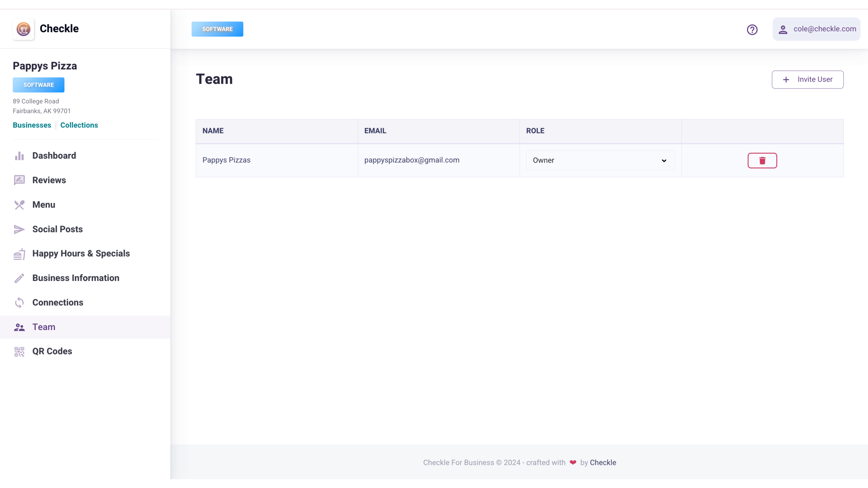This screenshot has height=488, width=868.
Task: Click the Business Information pencil icon
Action: (x=19, y=278)
